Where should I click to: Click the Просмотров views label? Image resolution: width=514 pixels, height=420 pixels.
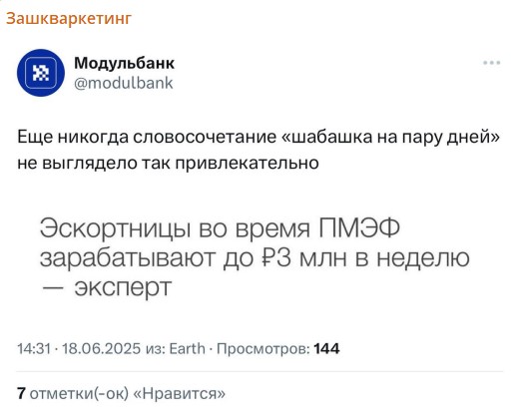[263, 349]
